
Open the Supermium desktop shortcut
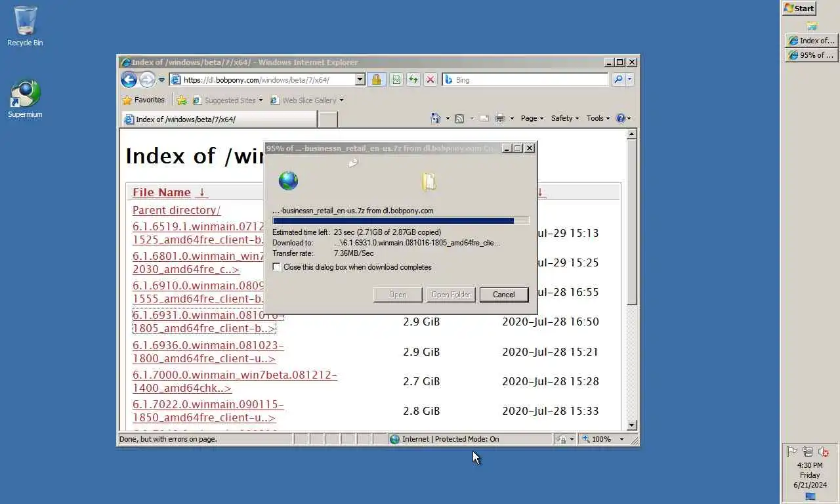tap(25, 99)
